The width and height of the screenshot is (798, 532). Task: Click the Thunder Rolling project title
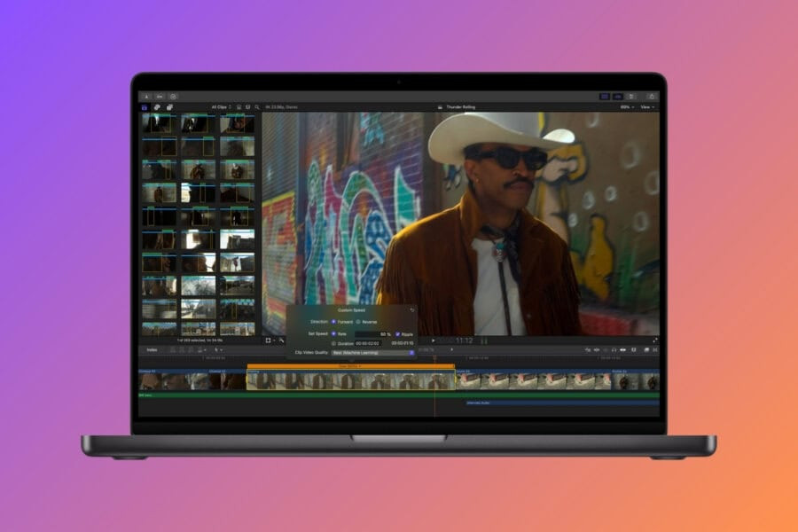[460, 107]
